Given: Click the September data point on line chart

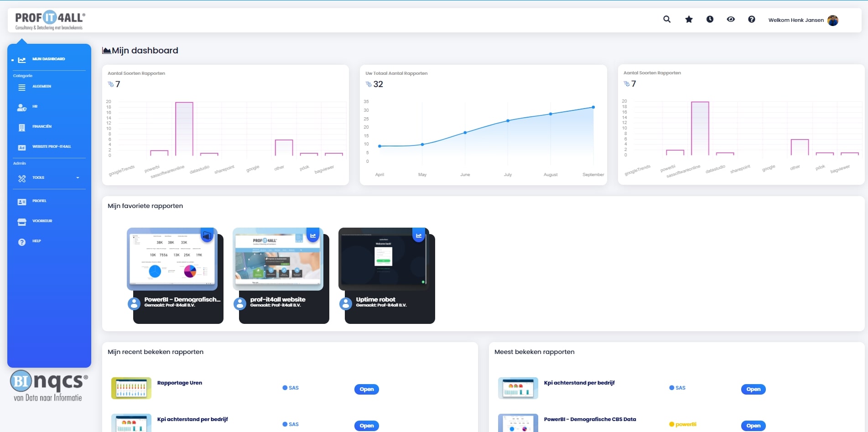Looking at the screenshot, I should 593,107.
